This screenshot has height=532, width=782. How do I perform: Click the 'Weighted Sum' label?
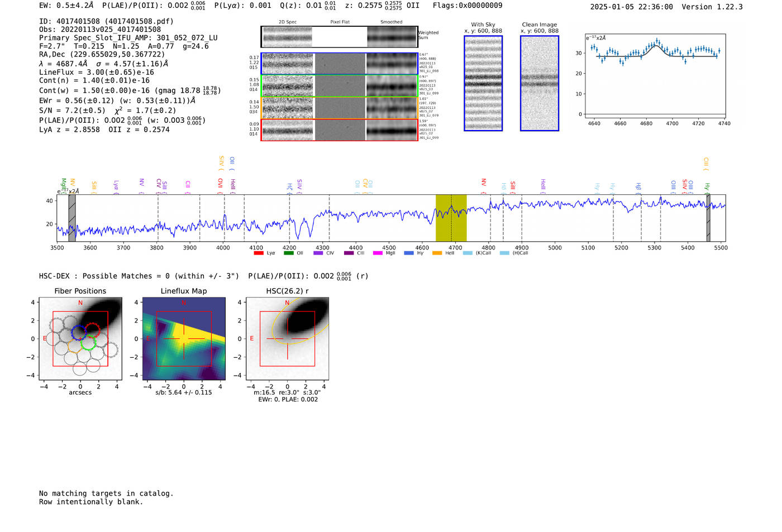click(428, 35)
